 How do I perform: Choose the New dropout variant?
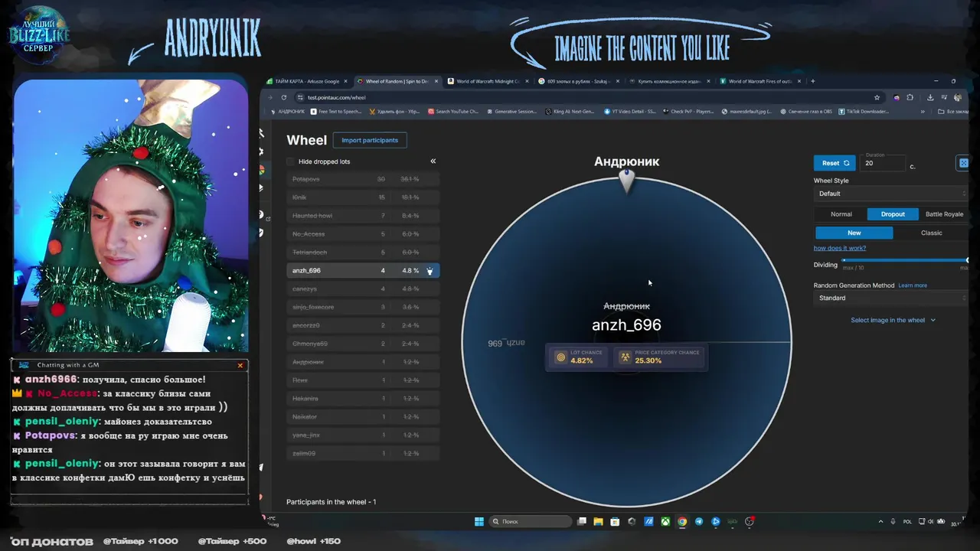click(854, 233)
